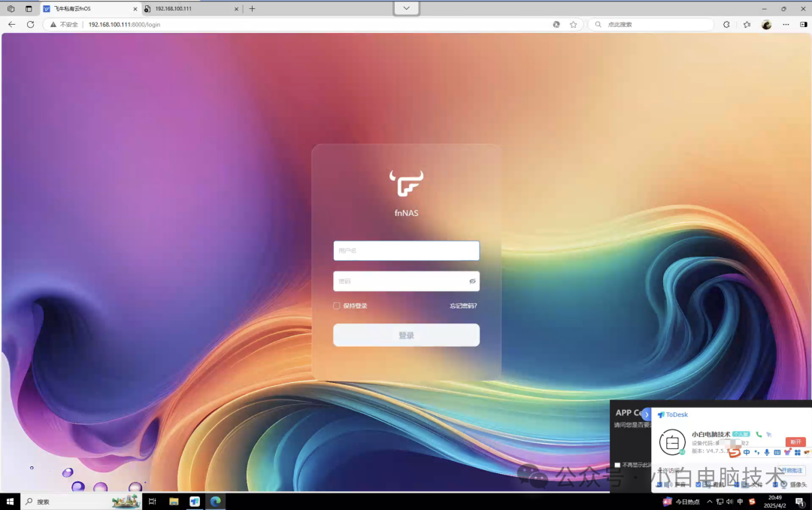Viewport: 812px width, 510px height.
Task: Open the tab actions menu icon
Action: click(29, 9)
